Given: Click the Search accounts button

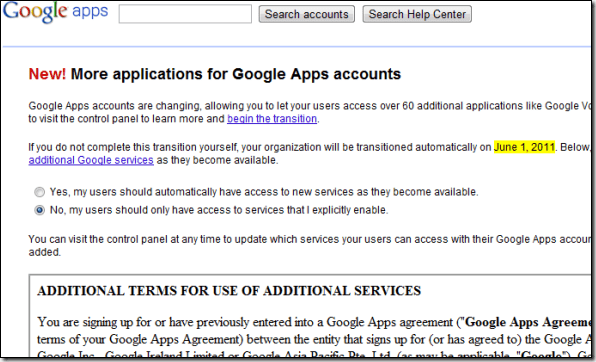Looking at the screenshot, I should click(306, 14).
